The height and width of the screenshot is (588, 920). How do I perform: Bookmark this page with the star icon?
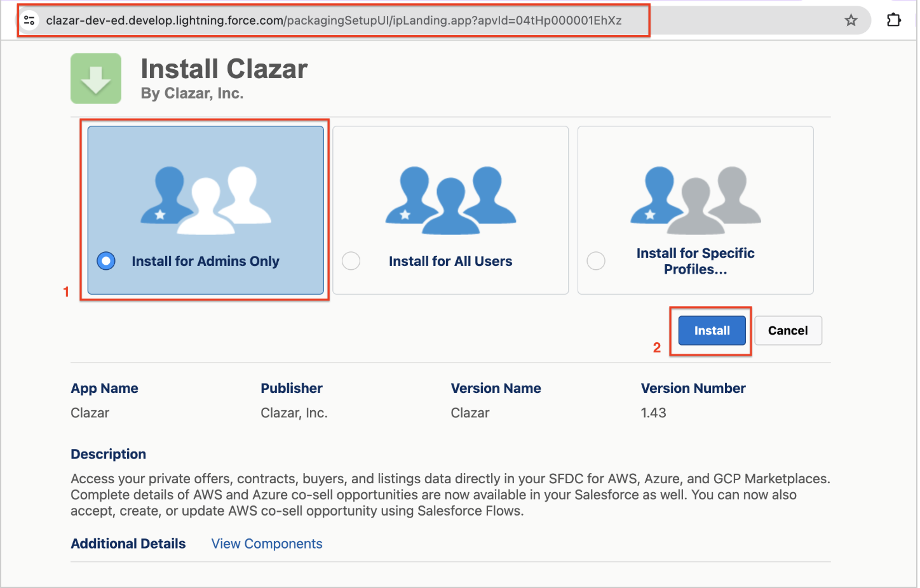pyautogui.click(x=851, y=20)
